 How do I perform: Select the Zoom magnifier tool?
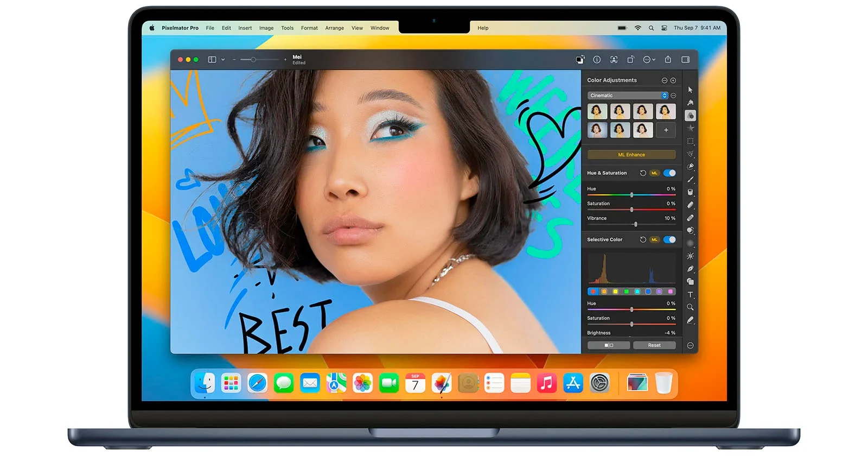pos(690,307)
